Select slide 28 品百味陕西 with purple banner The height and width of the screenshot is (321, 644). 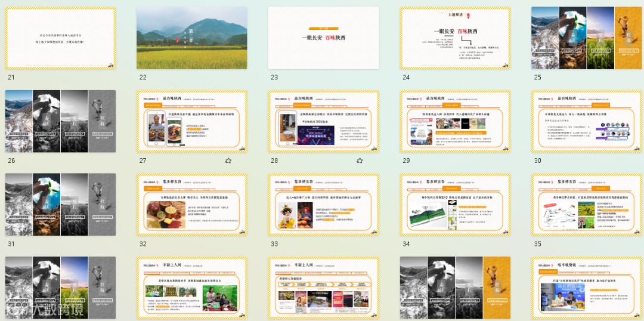pos(324,121)
